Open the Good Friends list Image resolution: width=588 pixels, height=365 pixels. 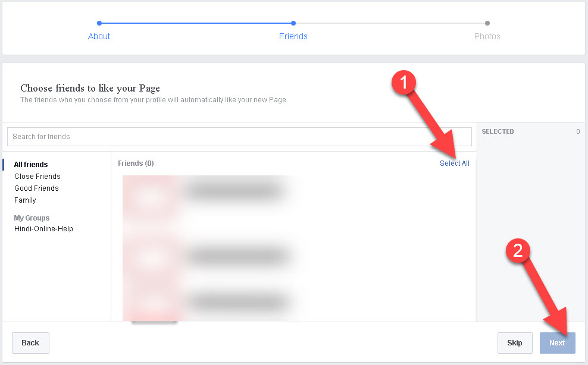click(36, 188)
